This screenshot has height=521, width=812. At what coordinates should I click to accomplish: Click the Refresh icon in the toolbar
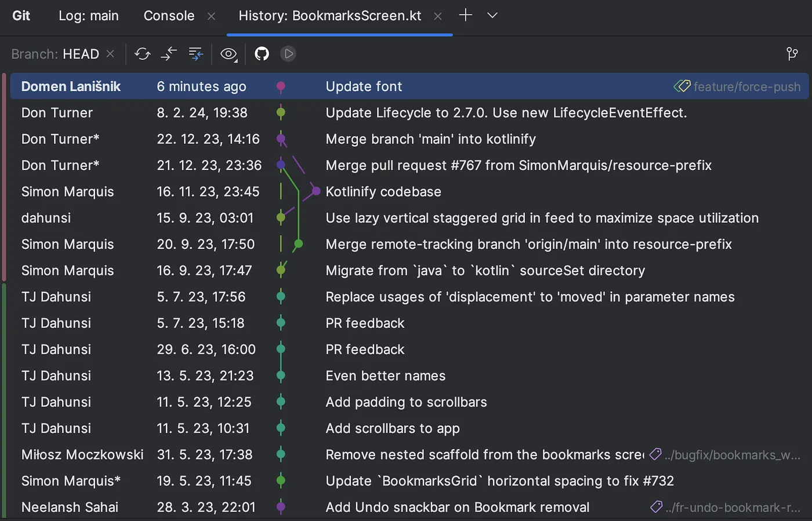pyautogui.click(x=142, y=54)
